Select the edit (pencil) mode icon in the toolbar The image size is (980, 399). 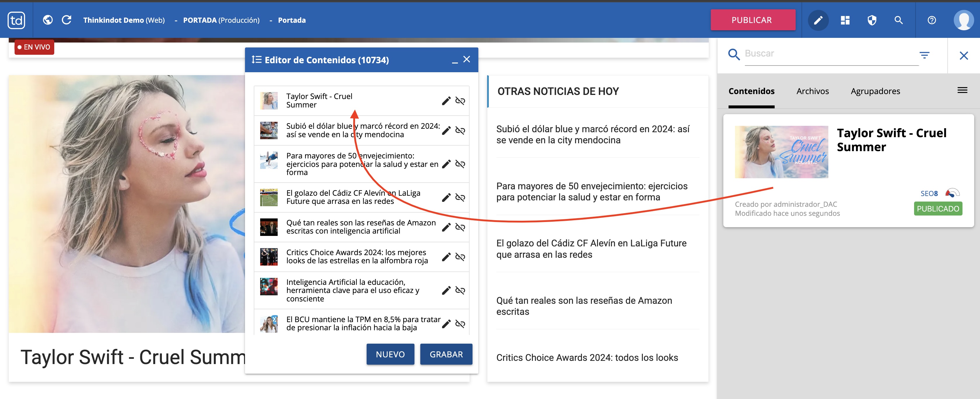tap(818, 20)
